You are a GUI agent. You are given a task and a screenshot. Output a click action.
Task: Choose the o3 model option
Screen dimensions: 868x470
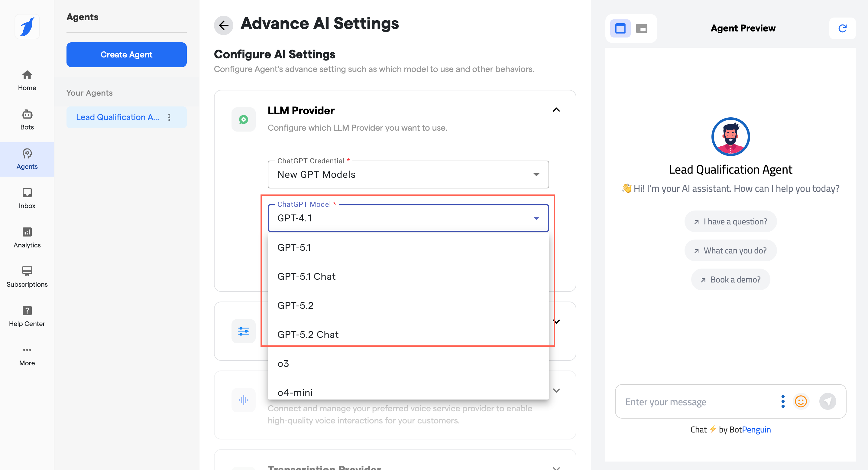(283, 364)
